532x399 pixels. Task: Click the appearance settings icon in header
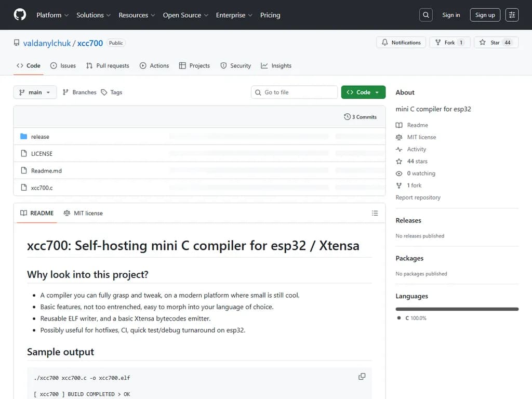pyautogui.click(x=512, y=15)
